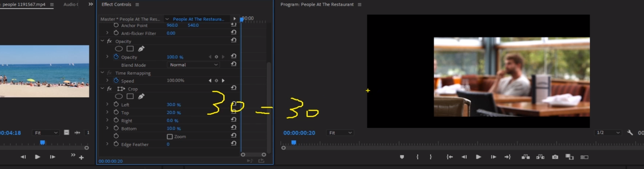This screenshot has width=644, height=169.
Task: Collapse the Opacity effect section
Action: pos(102,41)
